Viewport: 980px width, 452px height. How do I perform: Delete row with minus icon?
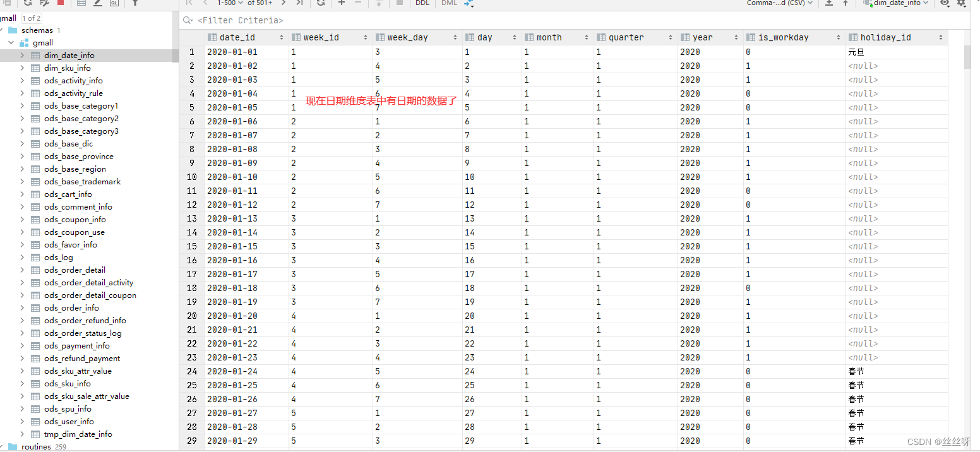point(358,3)
